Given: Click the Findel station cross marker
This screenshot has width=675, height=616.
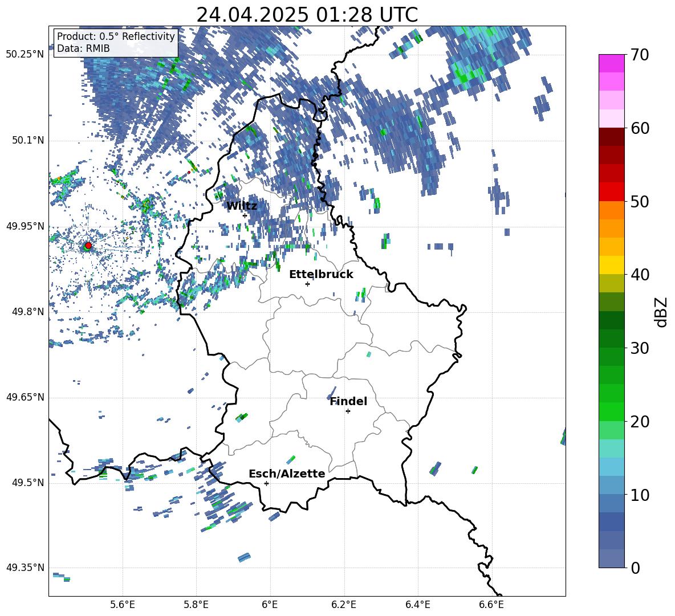Looking at the screenshot, I should (x=348, y=411).
